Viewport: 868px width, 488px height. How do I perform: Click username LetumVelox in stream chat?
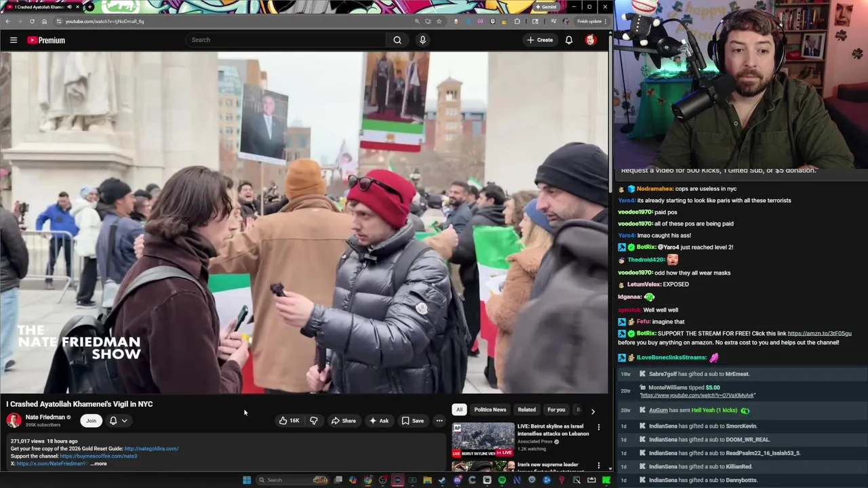(x=644, y=285)
